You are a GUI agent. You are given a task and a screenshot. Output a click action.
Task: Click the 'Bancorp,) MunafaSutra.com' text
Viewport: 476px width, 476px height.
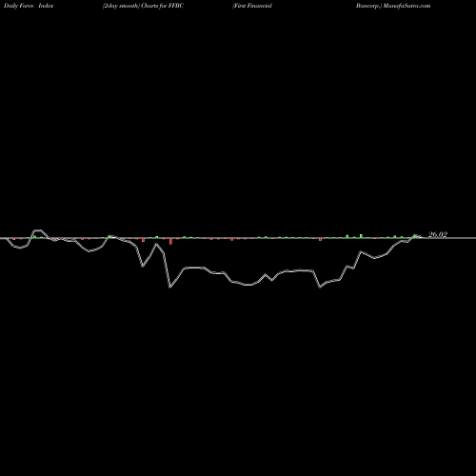393,6
